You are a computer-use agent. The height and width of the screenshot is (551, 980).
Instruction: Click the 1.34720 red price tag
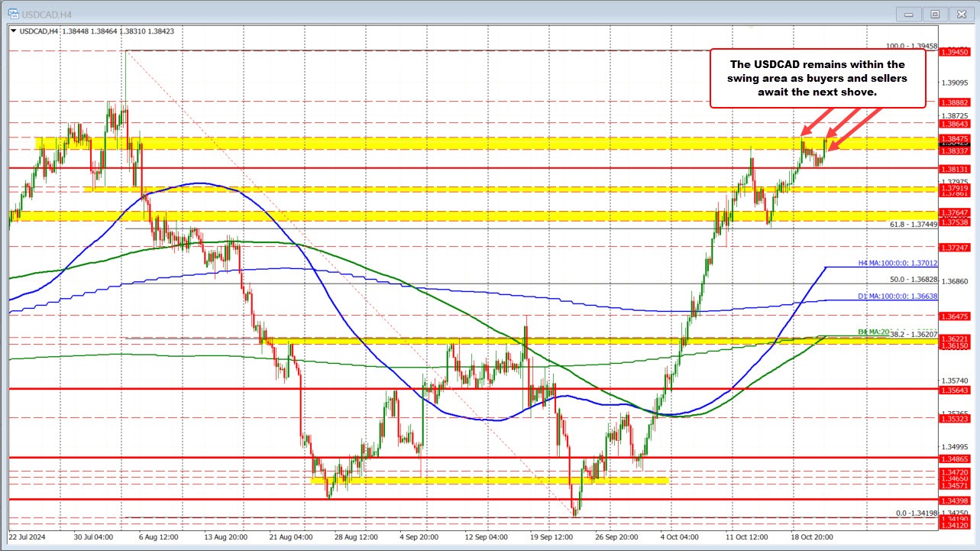point(955,473)
